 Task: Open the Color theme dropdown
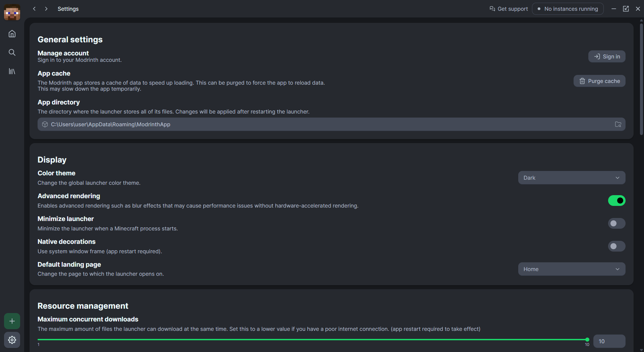pyautogui.click(x=572, y=178)
